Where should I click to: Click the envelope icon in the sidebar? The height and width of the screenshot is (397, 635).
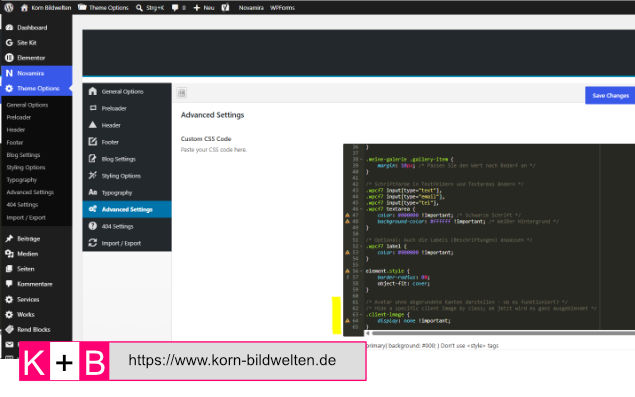click(9, 344)
